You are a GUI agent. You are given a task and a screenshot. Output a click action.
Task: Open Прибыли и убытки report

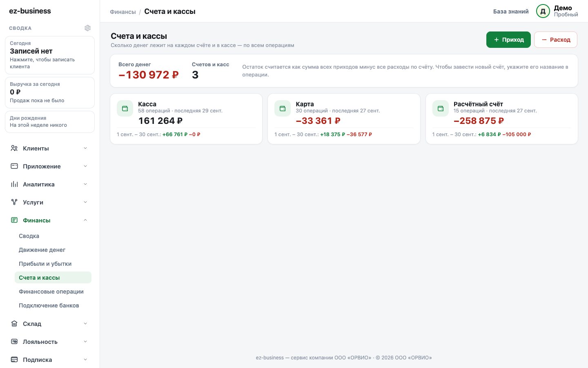(x=53, y=264)
